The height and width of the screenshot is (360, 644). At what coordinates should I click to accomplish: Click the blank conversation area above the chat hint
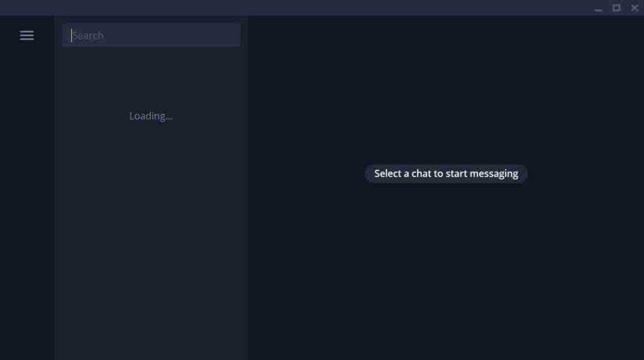tap(446, 91)
